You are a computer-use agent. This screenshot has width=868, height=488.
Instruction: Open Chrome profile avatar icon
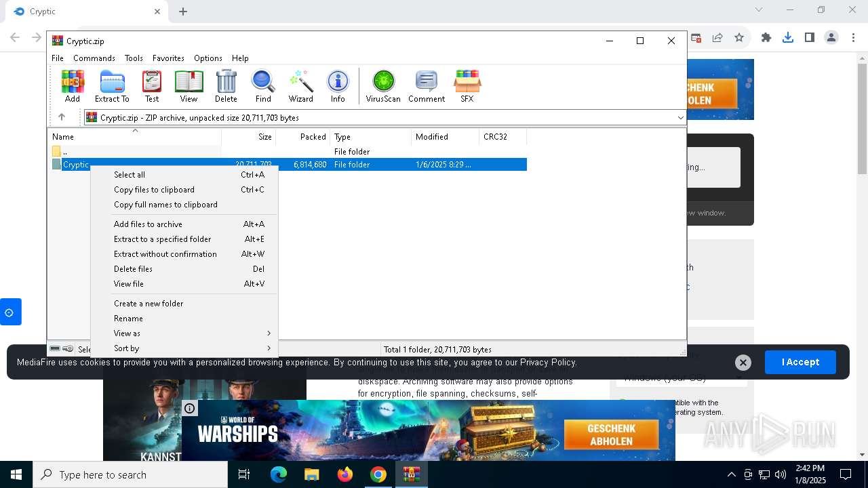[831, 38]
